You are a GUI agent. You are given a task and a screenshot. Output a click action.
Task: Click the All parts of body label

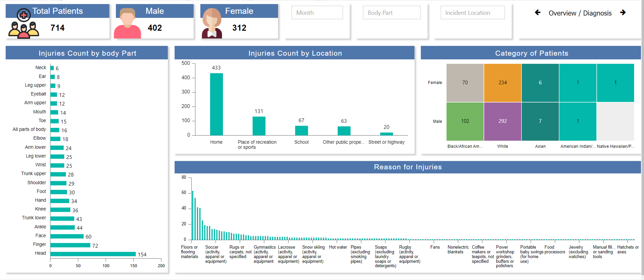tap(29, 129)
